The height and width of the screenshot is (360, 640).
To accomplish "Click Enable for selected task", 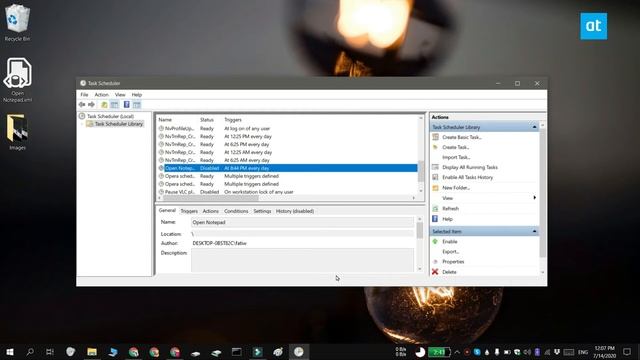I will coord(449,242).
